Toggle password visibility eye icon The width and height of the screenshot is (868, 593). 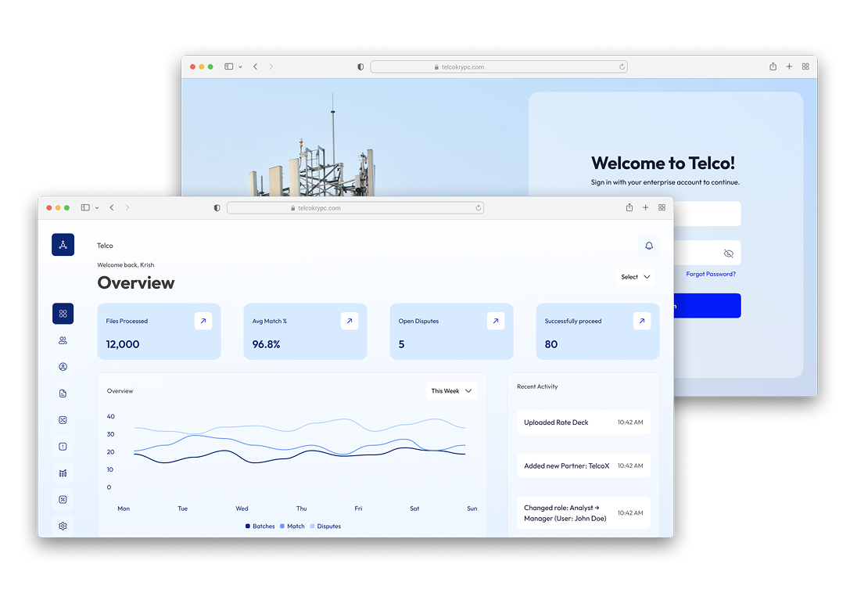pyautogui.click(x=728, y=253)
